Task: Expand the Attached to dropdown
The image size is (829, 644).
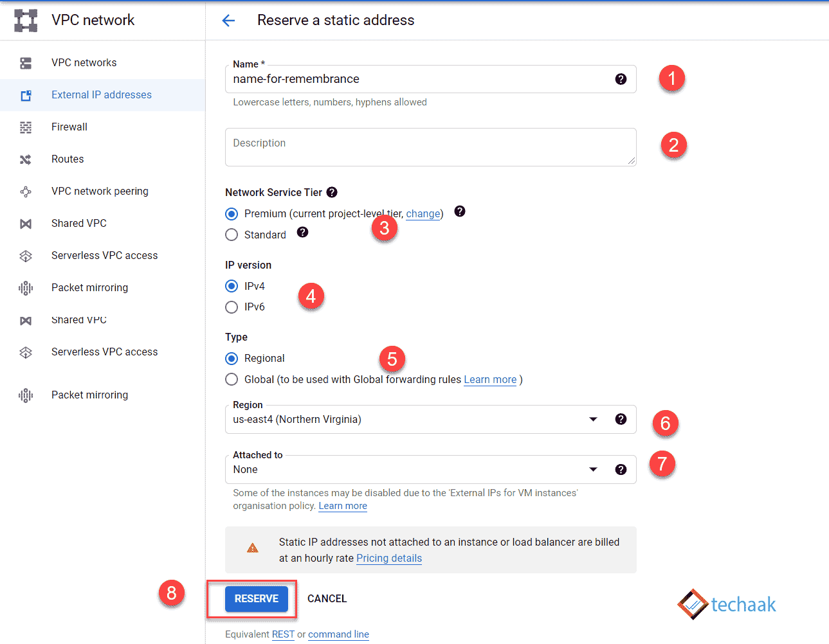Action: click(x=593, y=469)
